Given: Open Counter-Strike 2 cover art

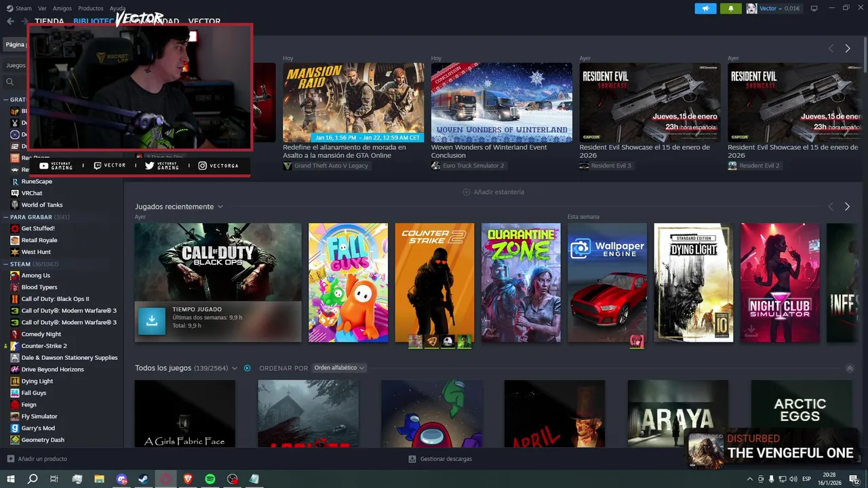Looking at the screenshot, I should point(435,283).
